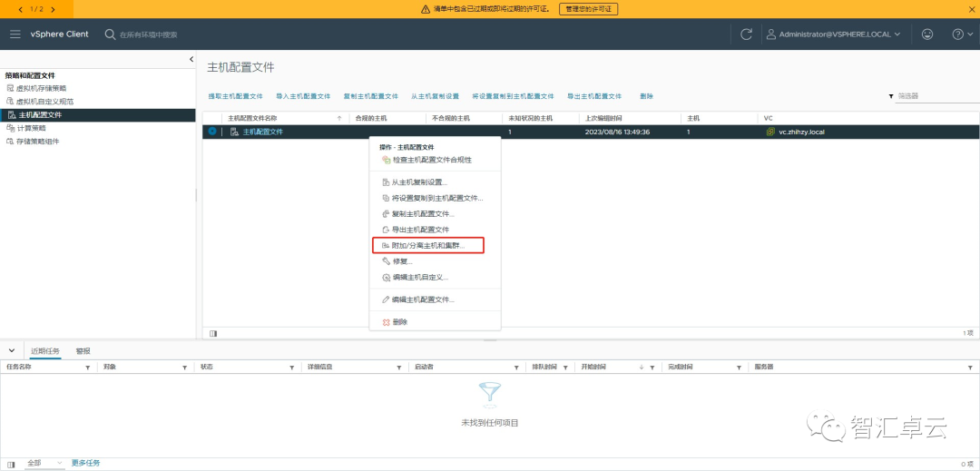980x471 pixels.
Task: Open 虚拟机存储策略 in sidebar
Action: (x=41, y=88)
